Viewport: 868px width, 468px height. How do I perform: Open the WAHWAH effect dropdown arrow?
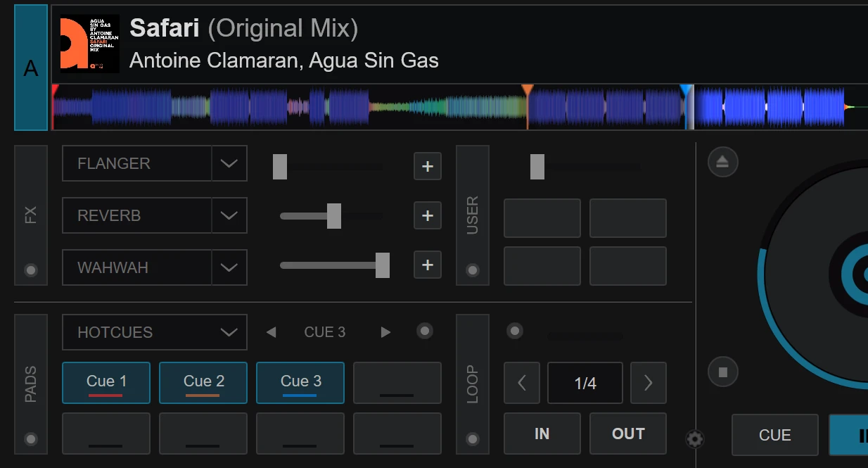click(x=229, y=267)
